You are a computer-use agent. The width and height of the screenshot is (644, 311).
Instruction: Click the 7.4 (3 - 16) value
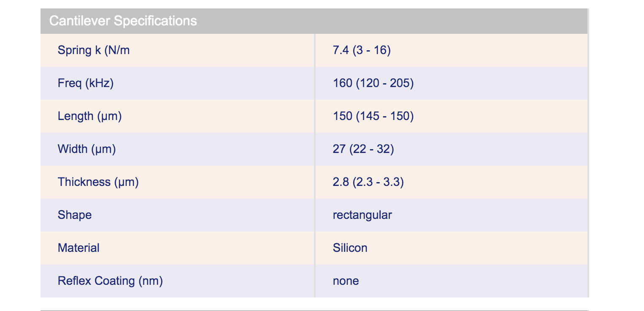362,50
